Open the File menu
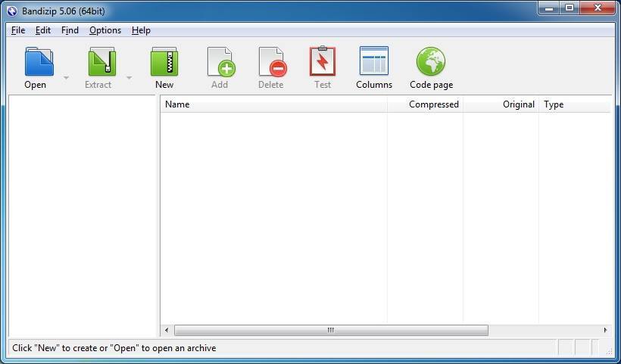Image resolution: width=621 pixels, height=364 pixels. (x=18, y=30)
